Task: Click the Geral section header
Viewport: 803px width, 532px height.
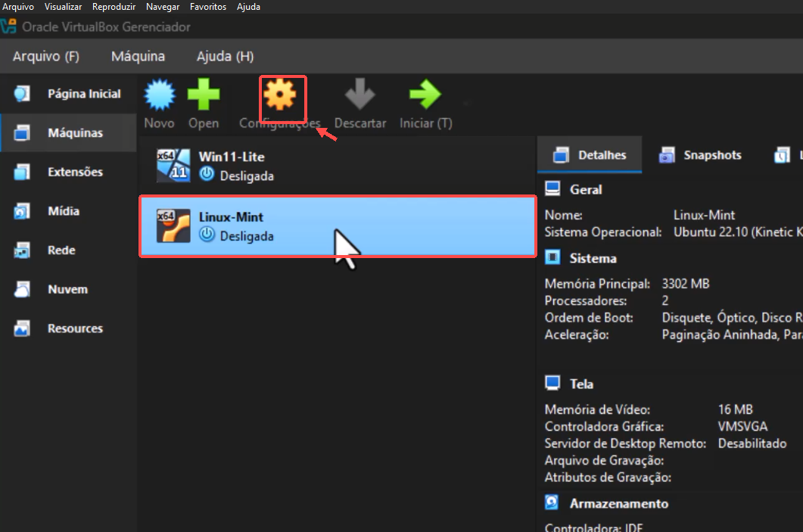Action: point(586,189)
